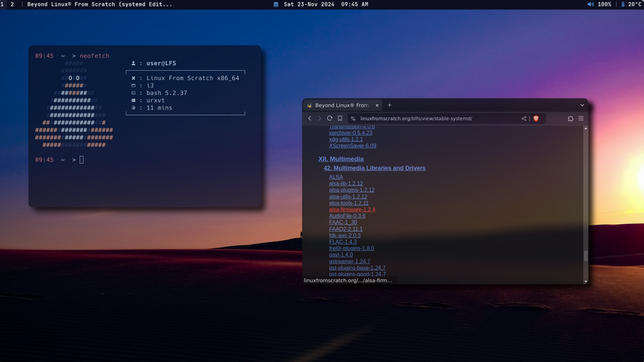
Task: Click the window title in top bar
Action: click(x=100, y=4)
